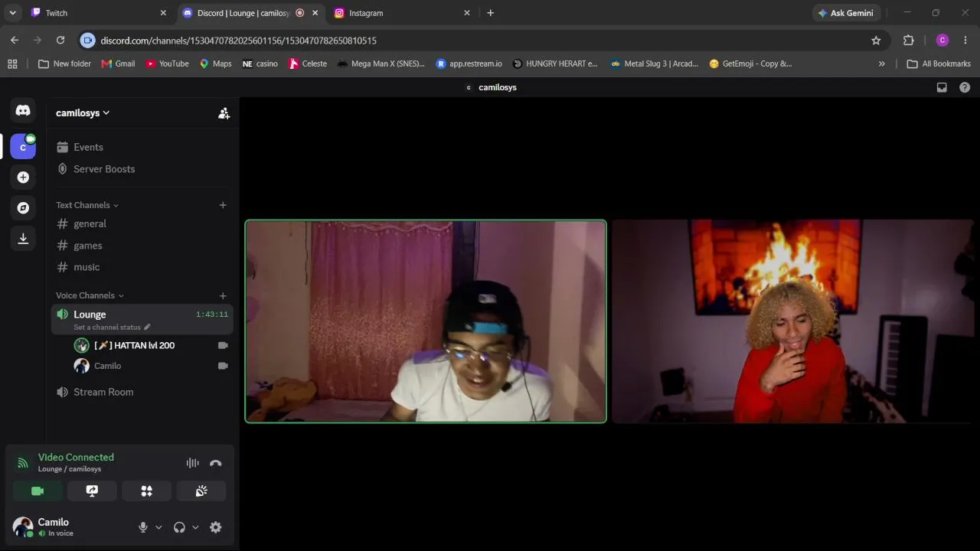This screenshot has width=980, height=551.
Task: Open Discord help question icon
Action: pos(965,87)
